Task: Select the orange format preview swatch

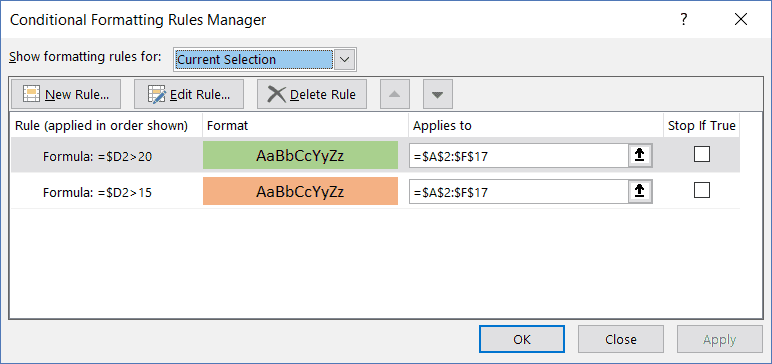Action: tap(300, 191)
